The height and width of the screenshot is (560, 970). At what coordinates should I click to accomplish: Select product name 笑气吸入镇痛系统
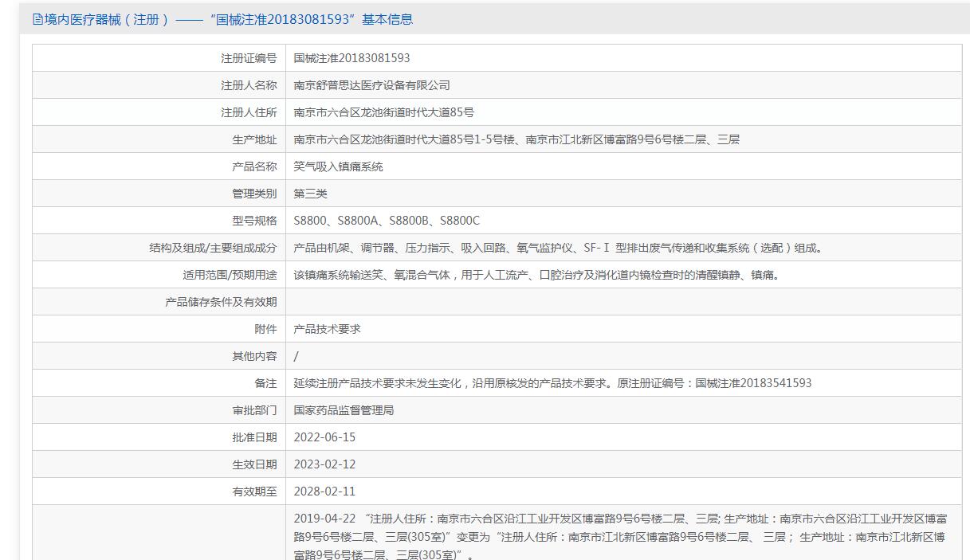click(338, 166)
